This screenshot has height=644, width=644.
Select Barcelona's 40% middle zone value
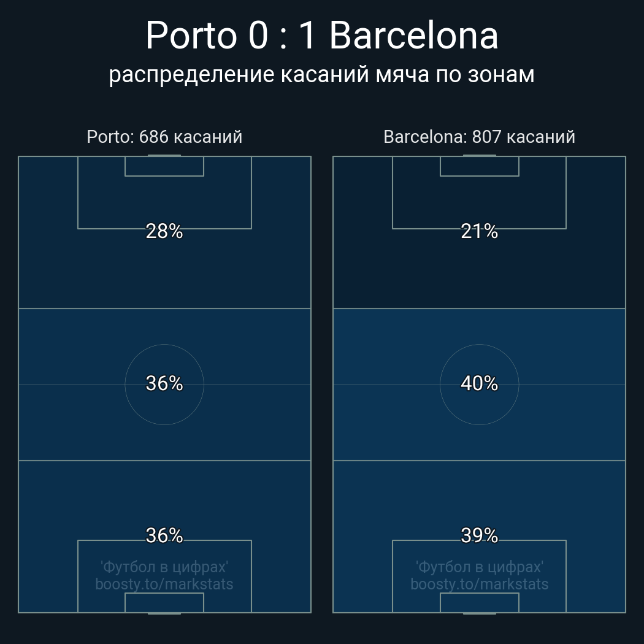pyautogui.click(x=479, y=383)
